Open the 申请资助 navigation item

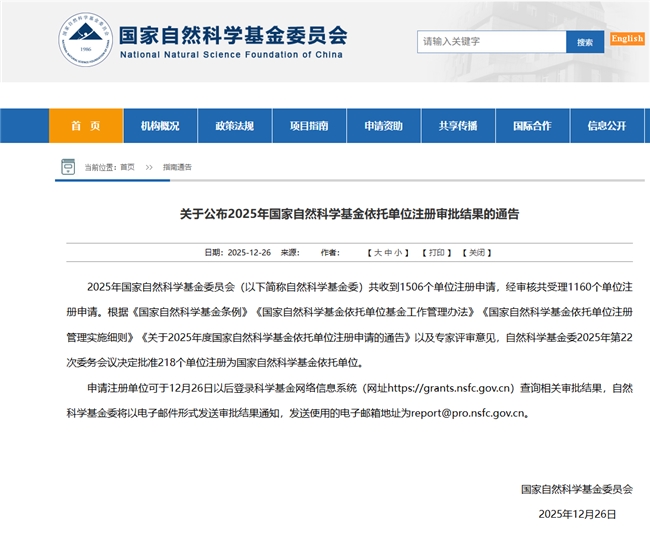point(383,126)
